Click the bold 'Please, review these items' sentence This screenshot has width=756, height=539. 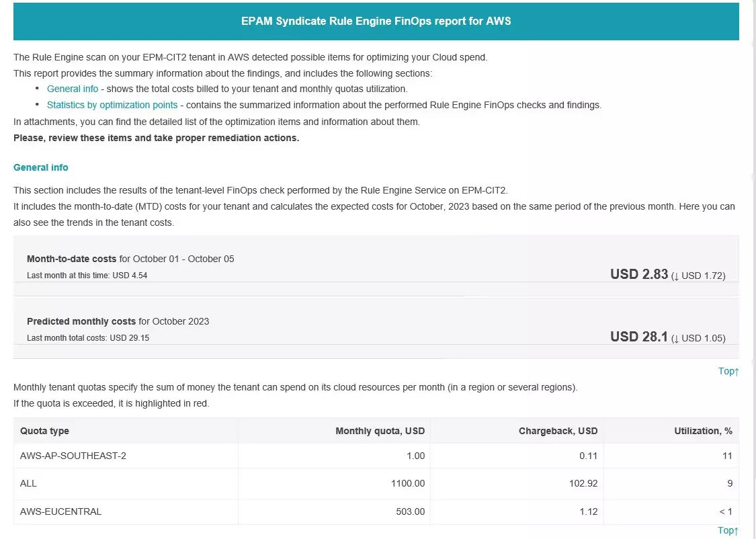[x=156, y=138]
